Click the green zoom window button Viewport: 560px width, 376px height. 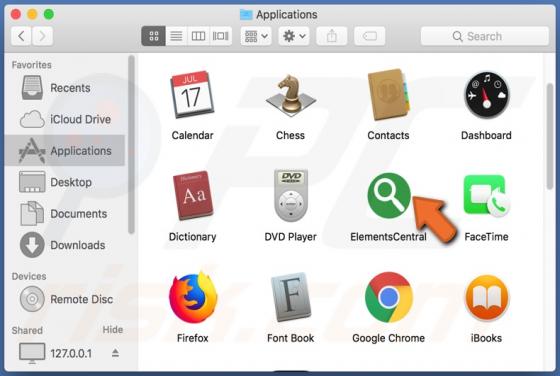click(x=49, y=14)
